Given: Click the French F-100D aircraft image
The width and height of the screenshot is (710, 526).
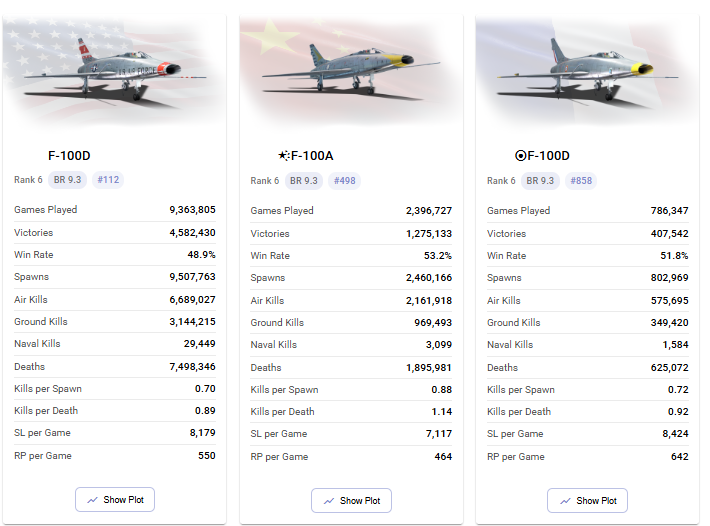Looking at the screenshot, I should [587, 71].
